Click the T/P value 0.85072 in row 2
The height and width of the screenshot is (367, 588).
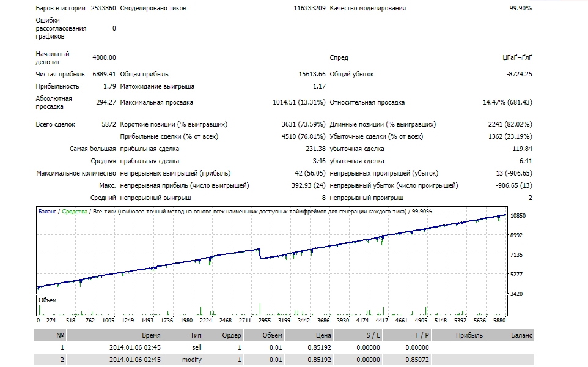[417, 360]
